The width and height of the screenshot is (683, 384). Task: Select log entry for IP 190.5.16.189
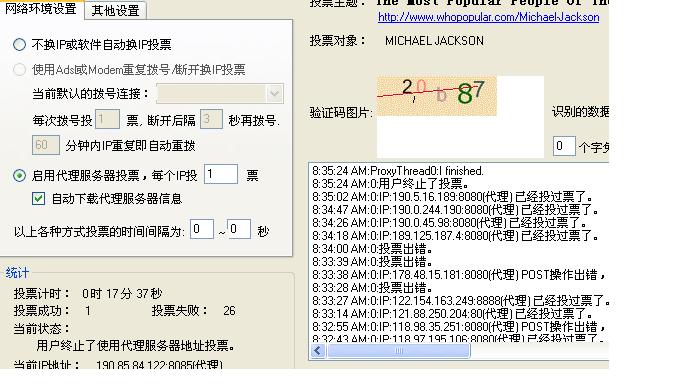pyautogui.click(x=452, y=196)
